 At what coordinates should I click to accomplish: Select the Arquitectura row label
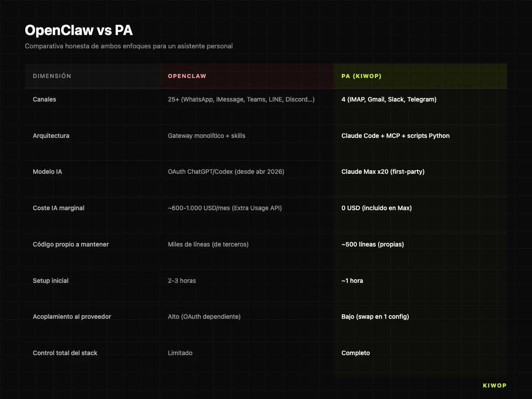click(x=51, y=136)
